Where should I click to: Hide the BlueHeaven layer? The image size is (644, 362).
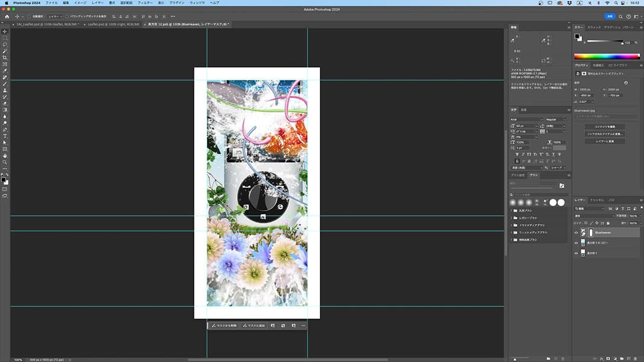point(575,232)
